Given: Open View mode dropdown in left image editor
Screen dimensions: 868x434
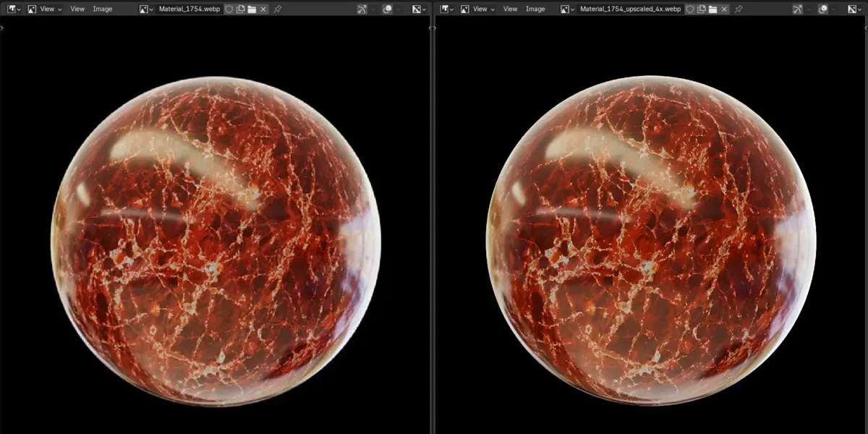Looking at the screenshot, I should [x=45, y=9].
